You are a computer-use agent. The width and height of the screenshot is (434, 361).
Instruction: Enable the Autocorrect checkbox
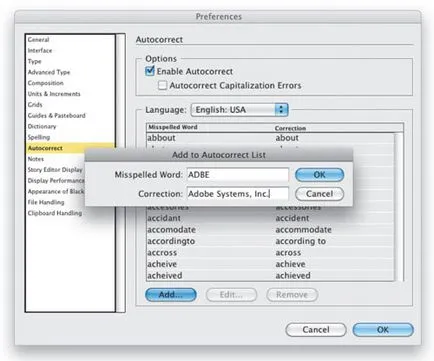(x=150, y=71)
